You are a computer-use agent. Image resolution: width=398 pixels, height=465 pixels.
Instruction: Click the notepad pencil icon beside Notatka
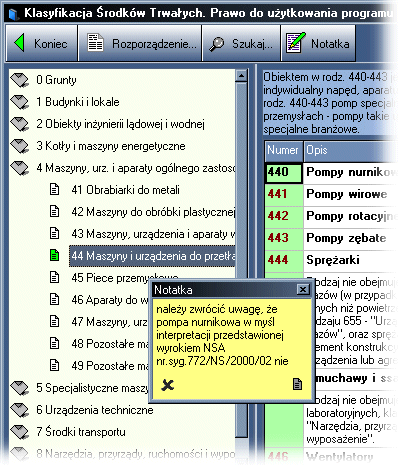click(x=296, y=43)
